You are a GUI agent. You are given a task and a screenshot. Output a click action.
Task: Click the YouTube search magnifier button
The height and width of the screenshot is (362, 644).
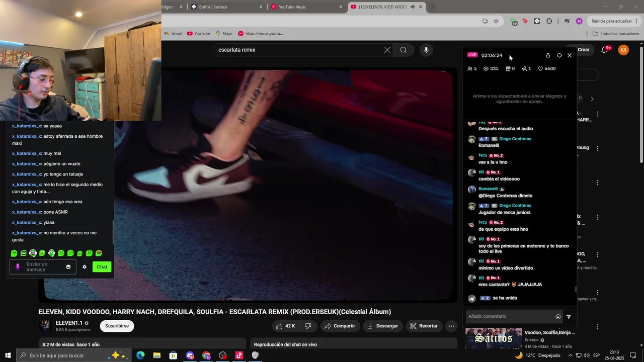(404, 50)
